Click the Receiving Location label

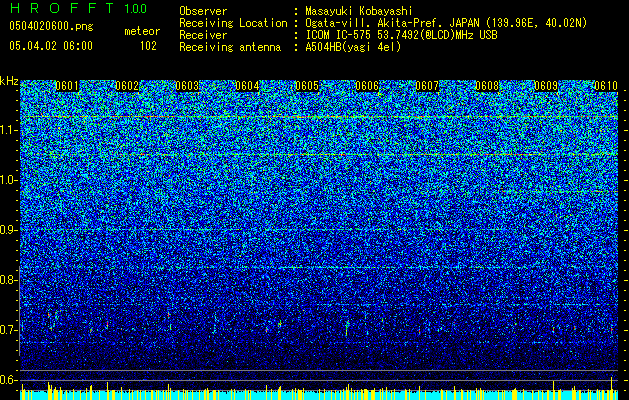click(x=233, y=23)
